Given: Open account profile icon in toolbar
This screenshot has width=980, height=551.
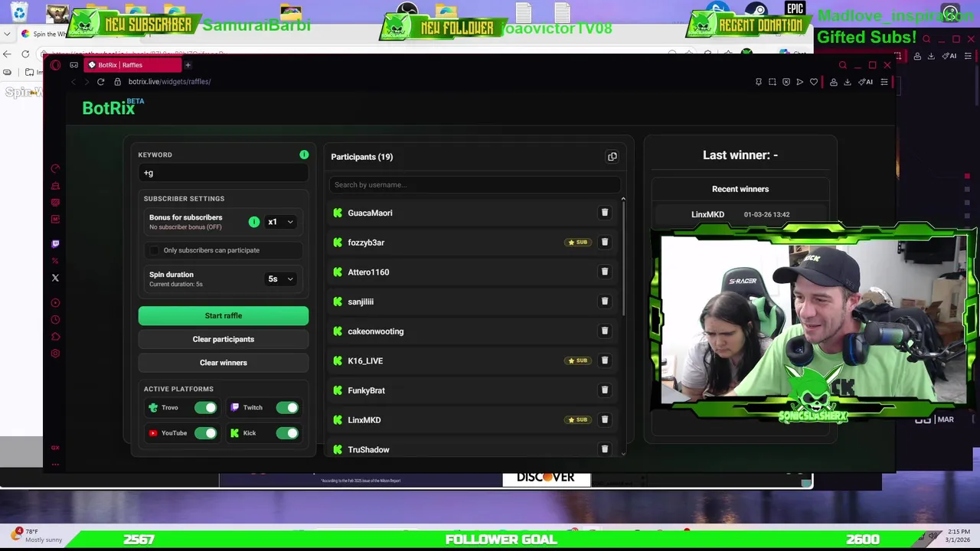Looking at the screenshot, I should [x=834, y=82].
